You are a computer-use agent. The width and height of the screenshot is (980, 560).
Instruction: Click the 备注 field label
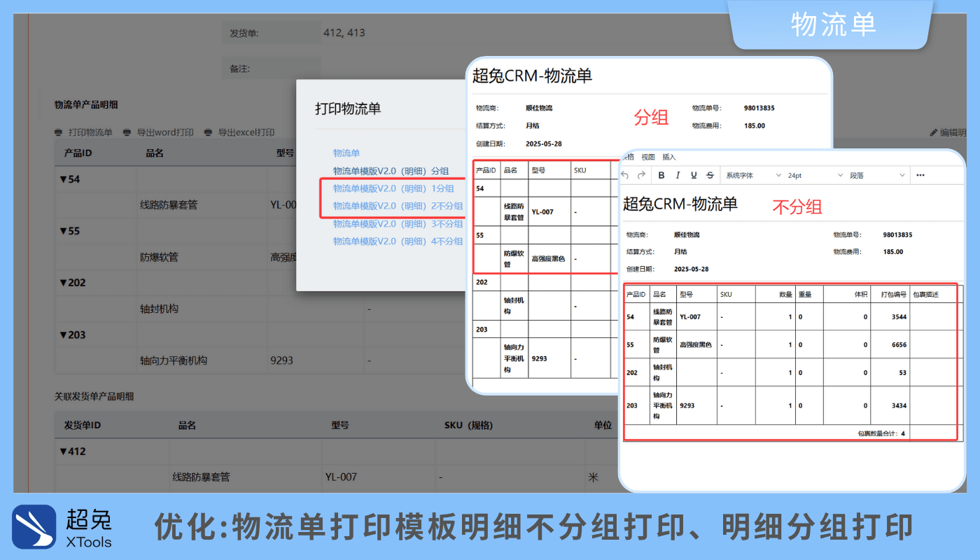pyautogui.click(x=239, y=69)
